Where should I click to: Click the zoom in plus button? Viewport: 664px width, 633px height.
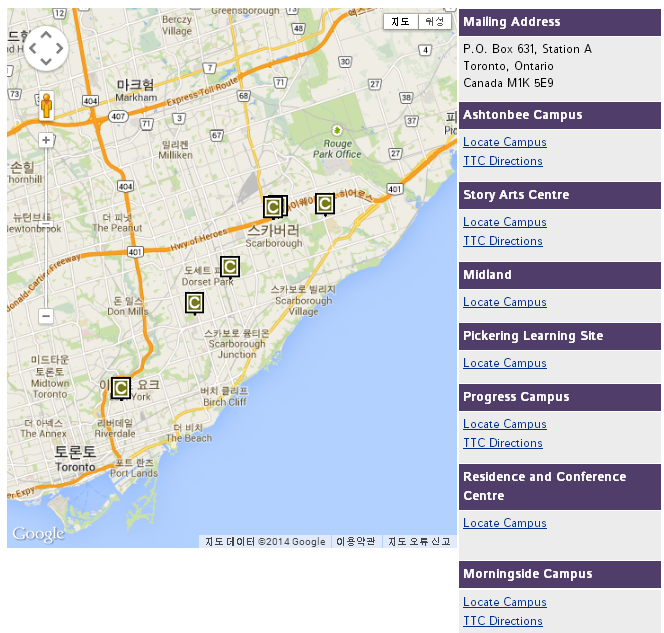pos(46,140)
